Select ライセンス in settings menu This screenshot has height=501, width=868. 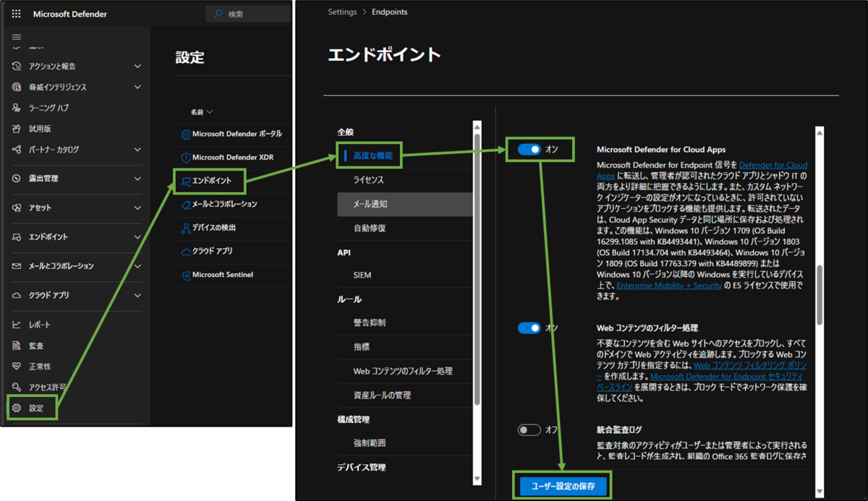pos(369,179)
